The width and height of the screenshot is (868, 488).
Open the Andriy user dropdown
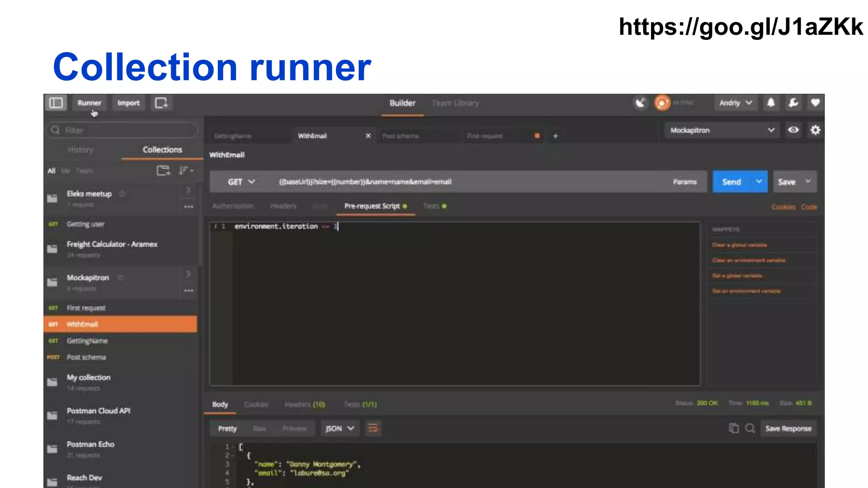point(735,103)
